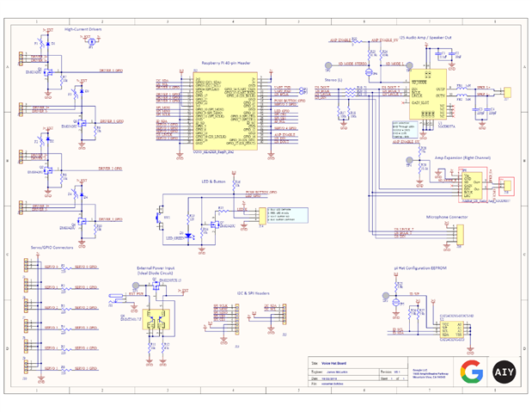The width and height of the screenshot is (532, 412).
Task: Click the C3 220pF capacitor symbol
Action: pyautogui.click(x=477, y=111)
